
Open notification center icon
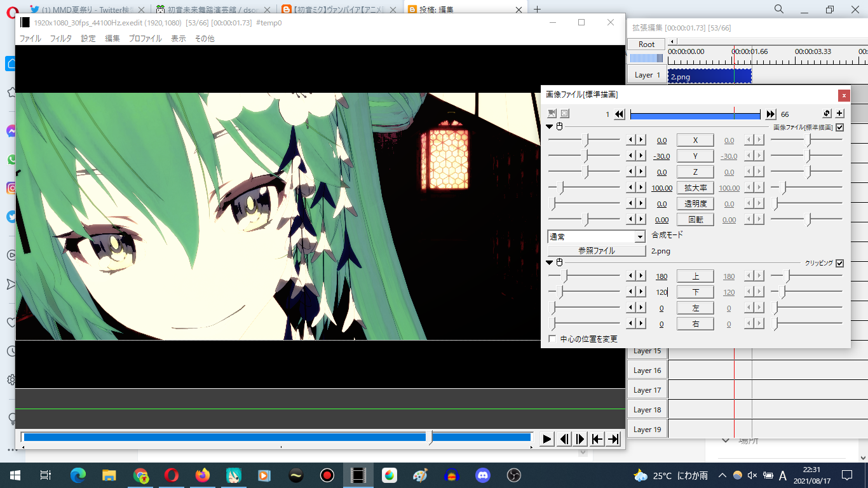[846, 475]
